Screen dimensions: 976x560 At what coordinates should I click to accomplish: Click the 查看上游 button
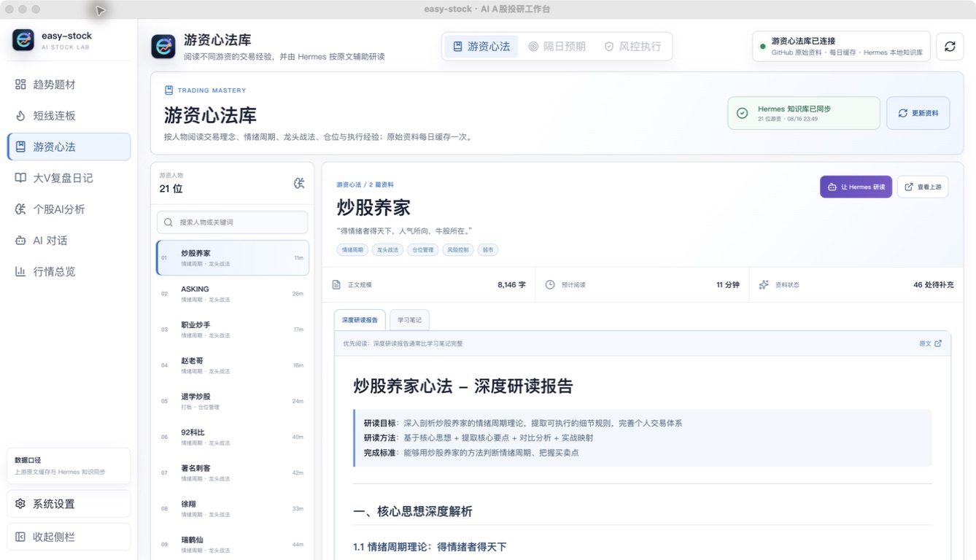(x=923, y=187)
